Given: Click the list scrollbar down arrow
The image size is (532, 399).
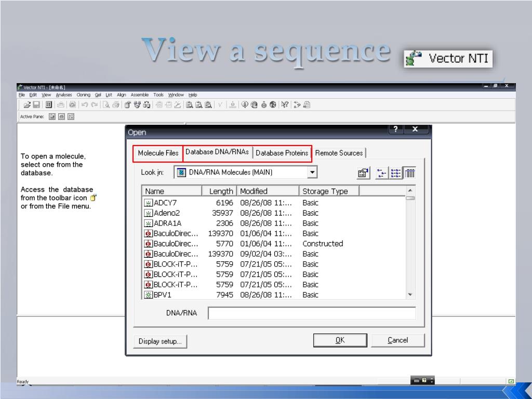Looking at the screenshot, I should 410,295.
